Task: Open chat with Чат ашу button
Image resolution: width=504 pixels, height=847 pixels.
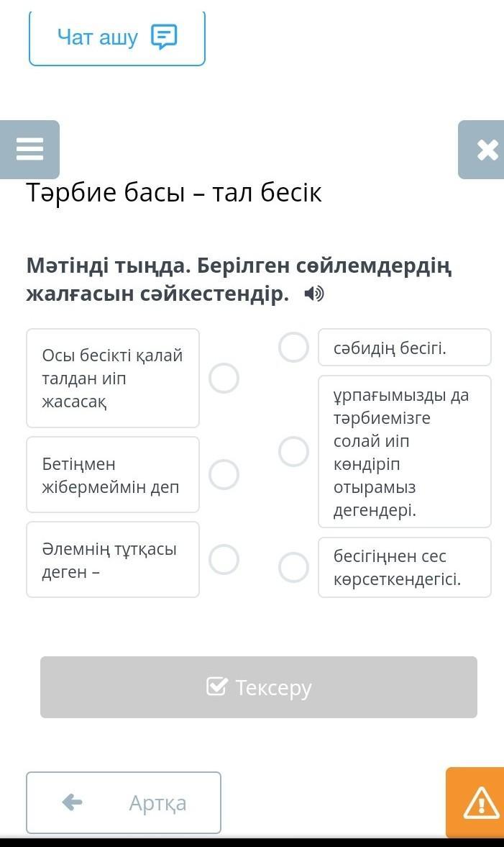Action: pyautogui.click(x=117, y=37)
